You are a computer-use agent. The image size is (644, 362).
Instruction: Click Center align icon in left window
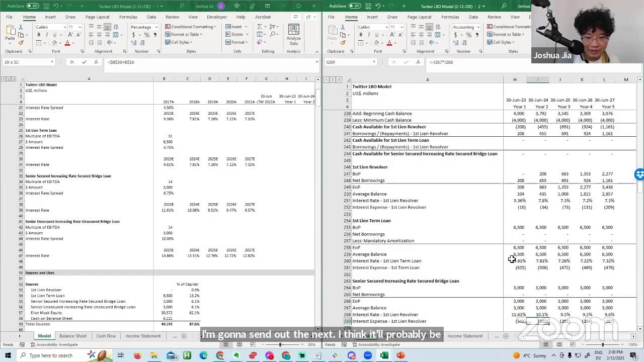coord(99,35)
